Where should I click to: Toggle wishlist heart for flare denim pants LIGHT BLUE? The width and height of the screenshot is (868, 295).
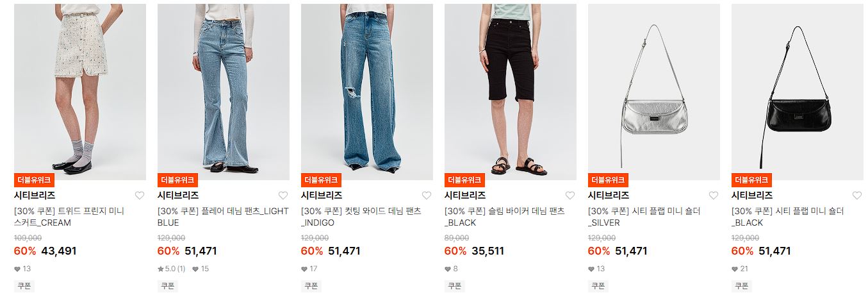pos(283,196)
